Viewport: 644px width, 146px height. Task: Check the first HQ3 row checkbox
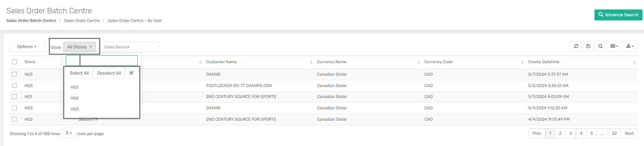pyautogui.click(x=14, y=74)
